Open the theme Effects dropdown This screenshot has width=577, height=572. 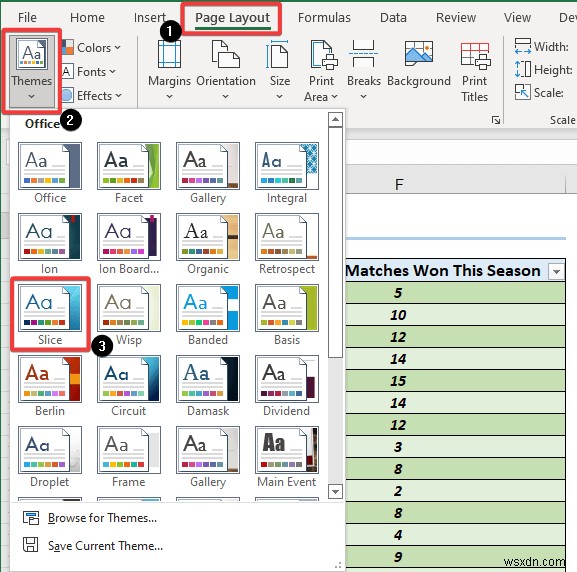(x=91, y=96)
